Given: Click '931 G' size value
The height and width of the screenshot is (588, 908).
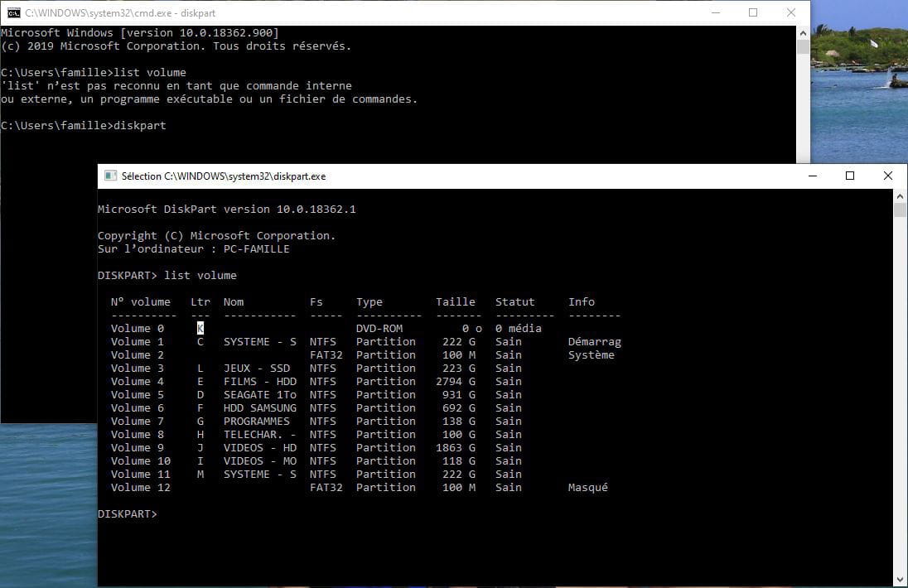Looking at the screenshot, I should (459, 395).
